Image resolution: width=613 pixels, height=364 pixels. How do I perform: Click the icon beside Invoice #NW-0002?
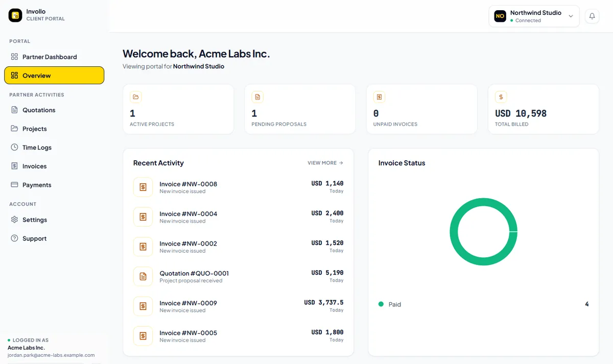coord(143,247)
